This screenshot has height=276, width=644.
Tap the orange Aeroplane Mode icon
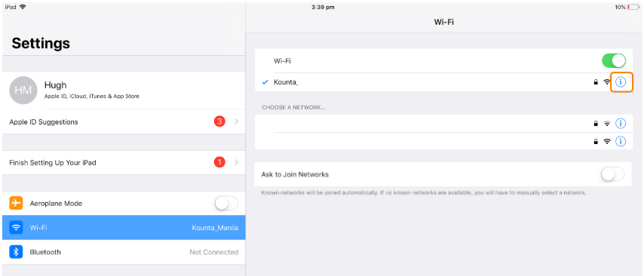tap(16, 204)
